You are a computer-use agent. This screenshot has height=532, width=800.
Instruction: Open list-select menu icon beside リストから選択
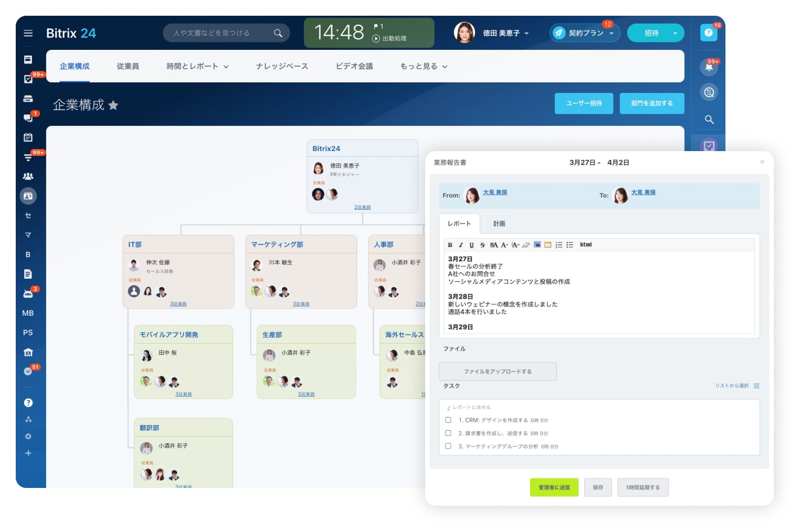[x=756, y=386]
